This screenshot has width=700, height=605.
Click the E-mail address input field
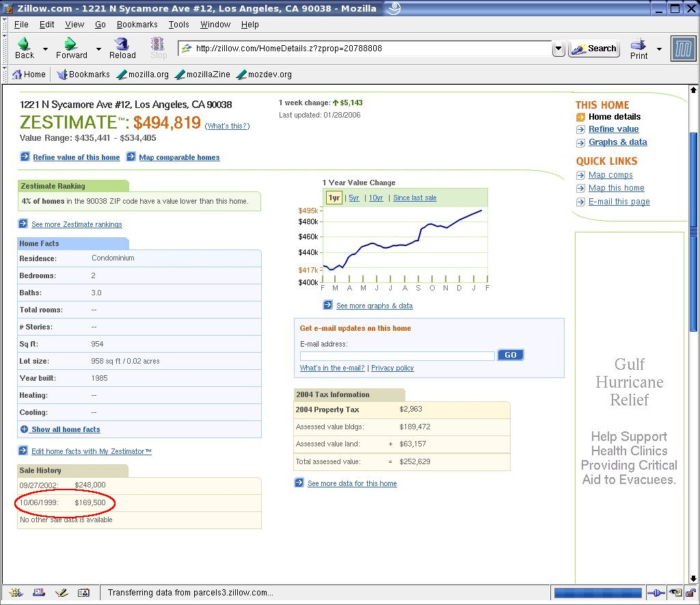397,355
